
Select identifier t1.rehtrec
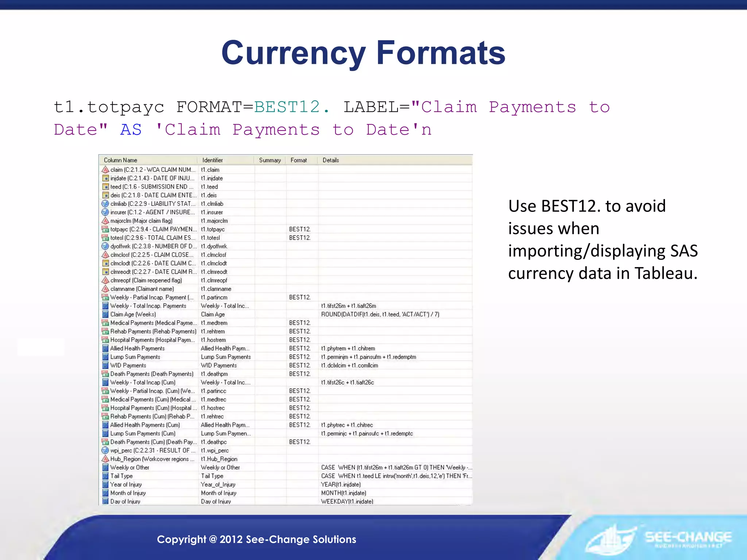(212, 416)
